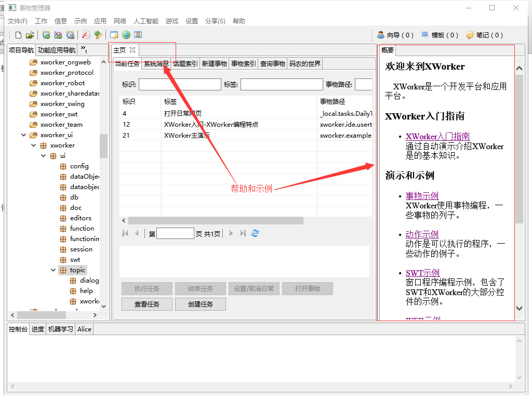
Task: Go to the last page of tasks
Action: (243, 233)
